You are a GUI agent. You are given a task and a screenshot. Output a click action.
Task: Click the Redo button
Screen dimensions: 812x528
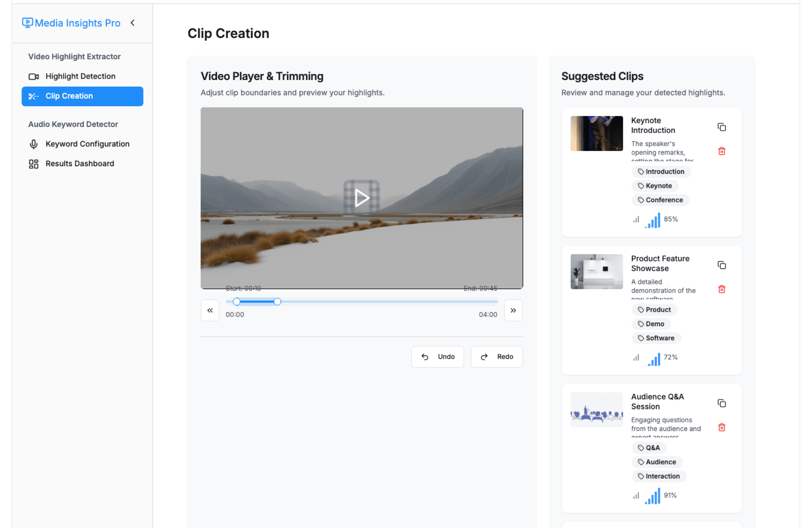[497, 357]
